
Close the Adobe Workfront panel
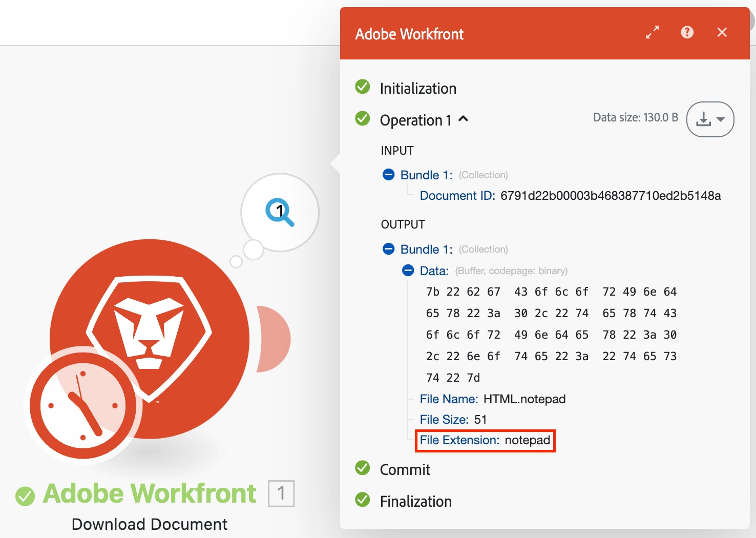[x=722, y=33]
